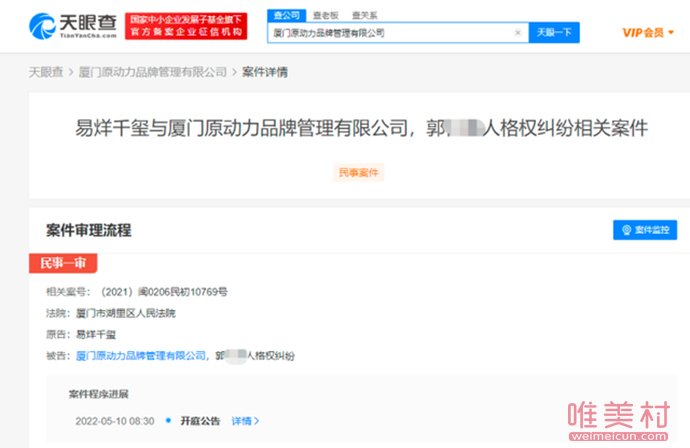Image resolution: width=690 pixels, height=448 pixels.
Task: Clear the search field with the X icon
Action: coord(518,33)
